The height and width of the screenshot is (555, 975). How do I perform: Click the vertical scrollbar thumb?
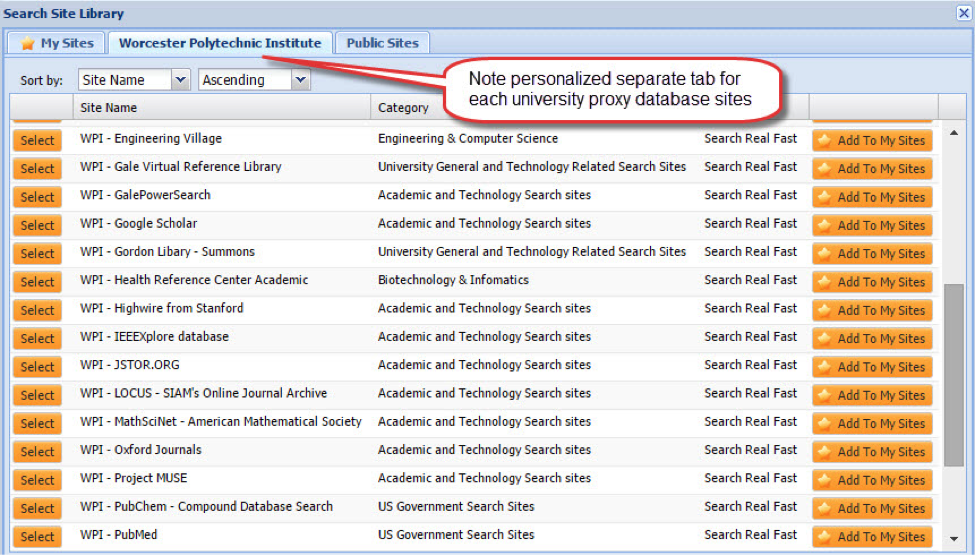[954, 375]
